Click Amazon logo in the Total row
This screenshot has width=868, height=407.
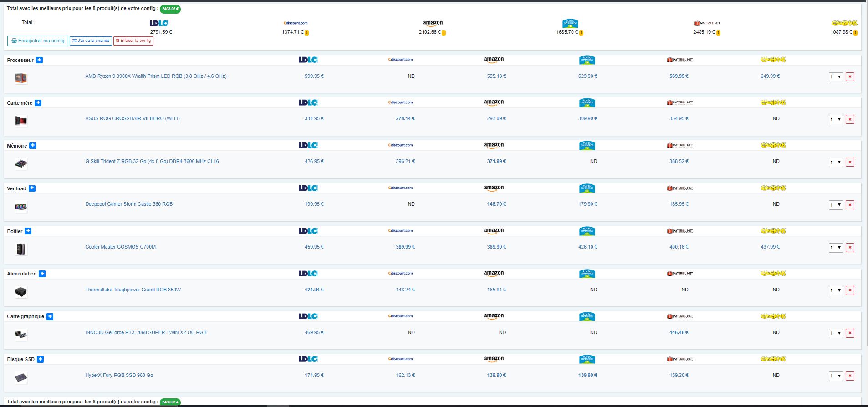(x=433, y=23)
